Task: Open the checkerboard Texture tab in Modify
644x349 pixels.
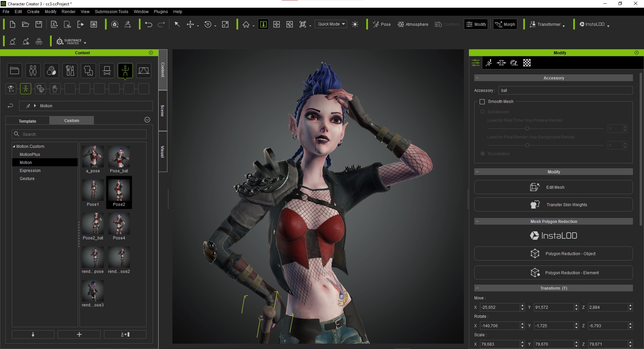Action: click(527, 63)
